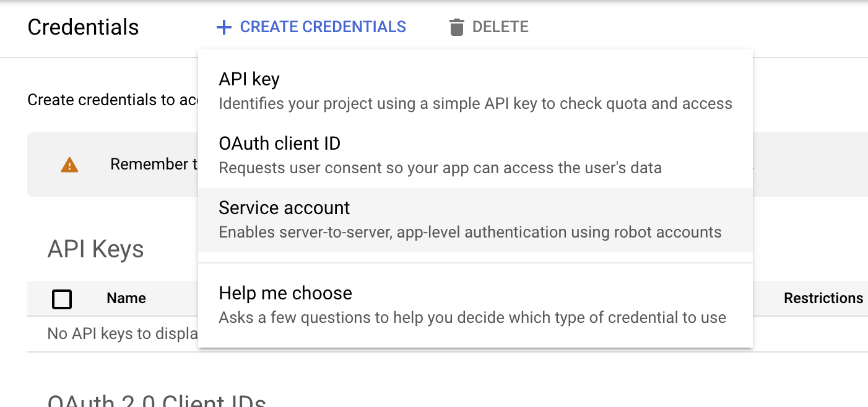Click the trash can Delete icon
This screenshot has width=868, height=407.
(457, 27)
